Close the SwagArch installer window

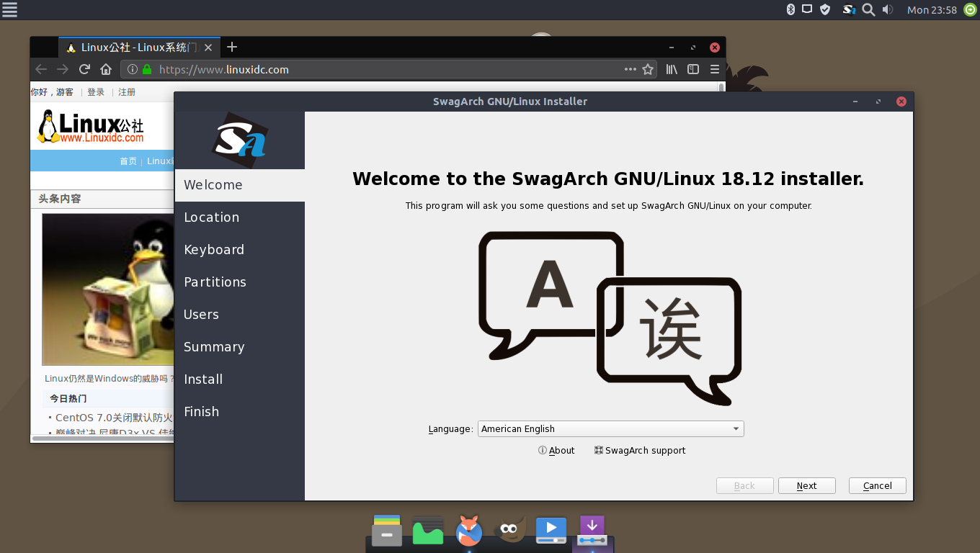(x=901, y=102)
